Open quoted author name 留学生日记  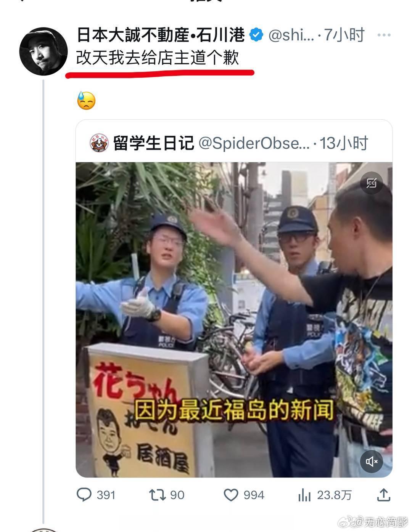[154, 143]
